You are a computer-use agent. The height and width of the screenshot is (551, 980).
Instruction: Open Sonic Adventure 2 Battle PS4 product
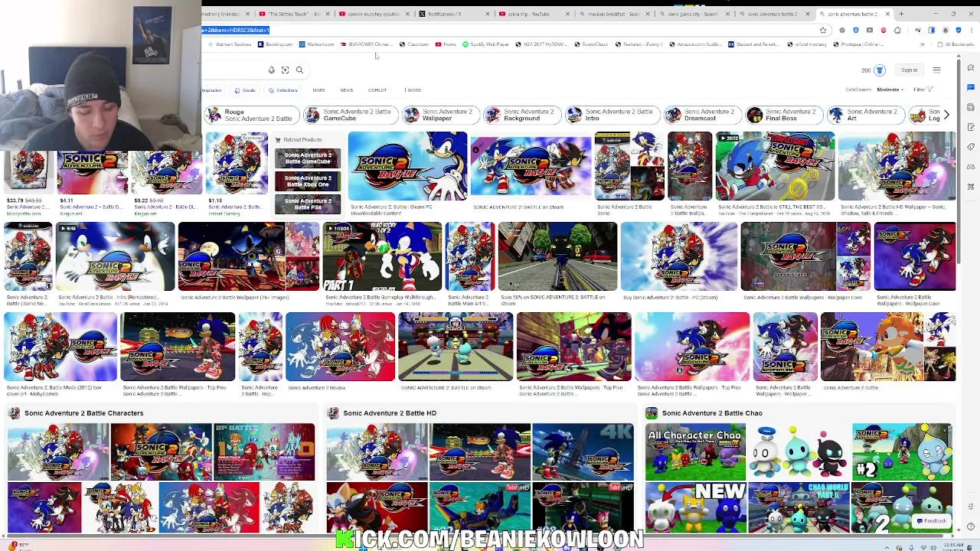pyautogui.click(x=308, y=204)
